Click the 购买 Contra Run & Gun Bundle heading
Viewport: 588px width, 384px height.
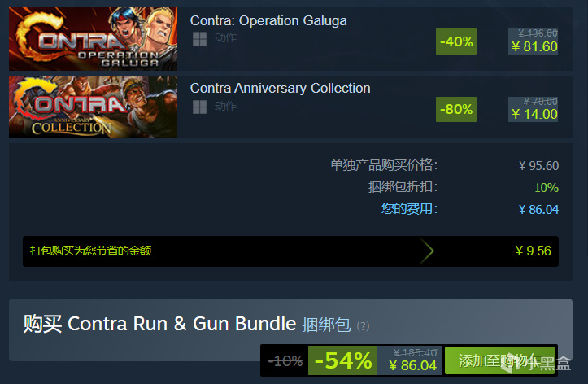pyautogui.click(x=159, y=324)
